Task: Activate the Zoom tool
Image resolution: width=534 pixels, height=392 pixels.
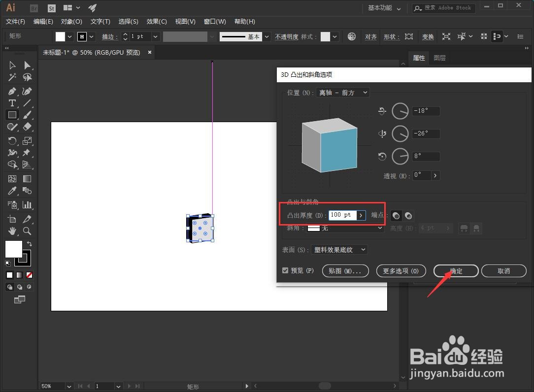Action: click(27, 231)
